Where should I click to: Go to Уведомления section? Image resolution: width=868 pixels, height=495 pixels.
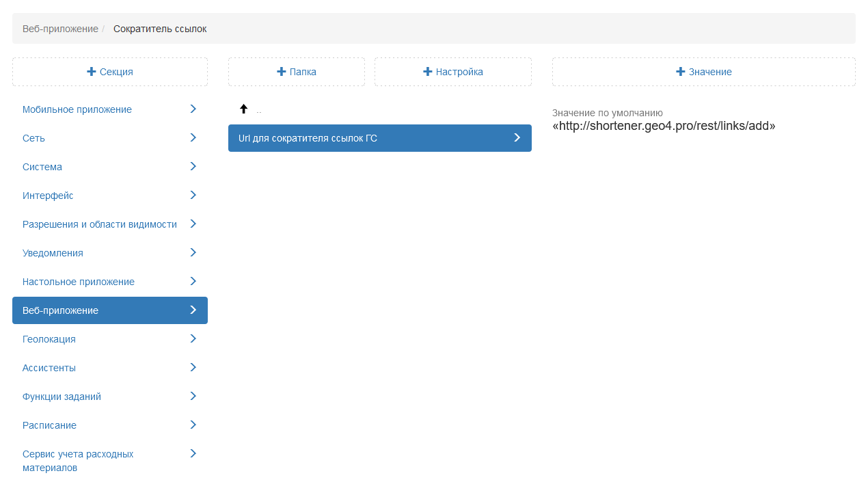tap(53, 253)
